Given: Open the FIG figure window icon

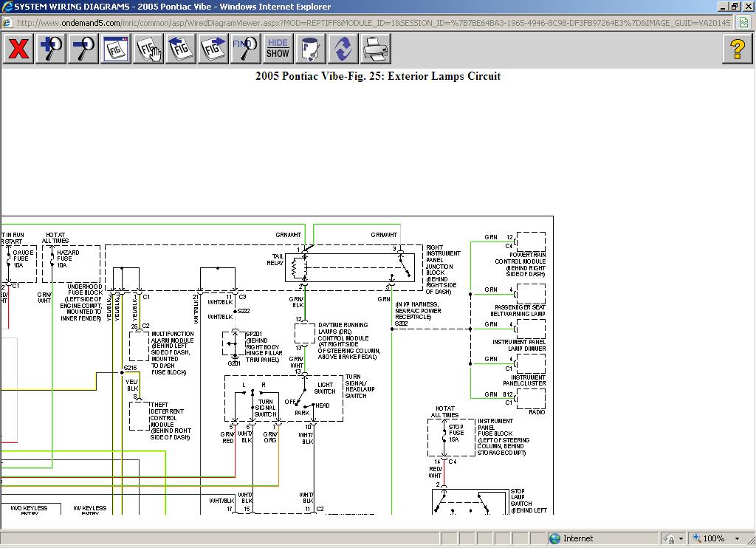Looking at the screenshot, I should pyautogui.click(x=116, y=49).
